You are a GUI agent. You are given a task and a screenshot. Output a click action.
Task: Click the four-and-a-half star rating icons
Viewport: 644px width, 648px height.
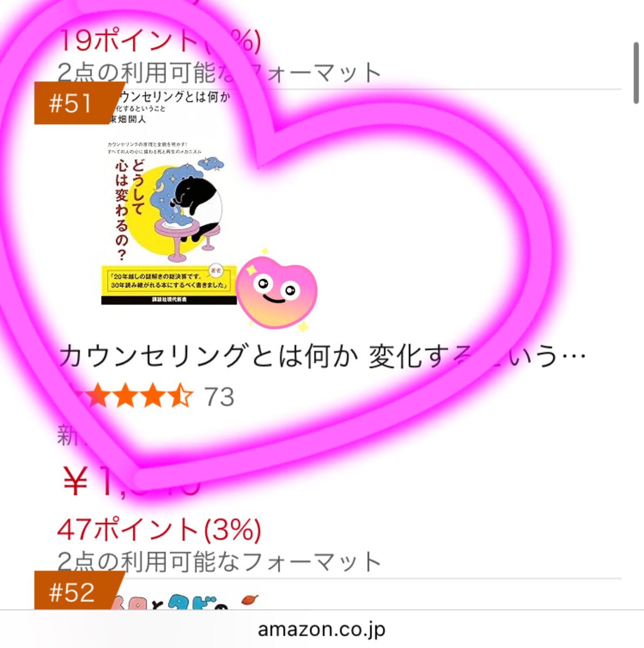127,396
